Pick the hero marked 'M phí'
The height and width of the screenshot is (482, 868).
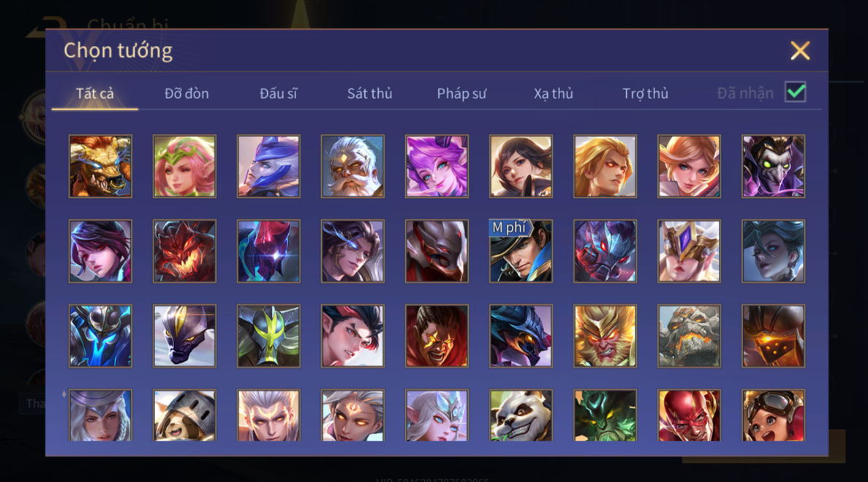click(x=521, y=251)
